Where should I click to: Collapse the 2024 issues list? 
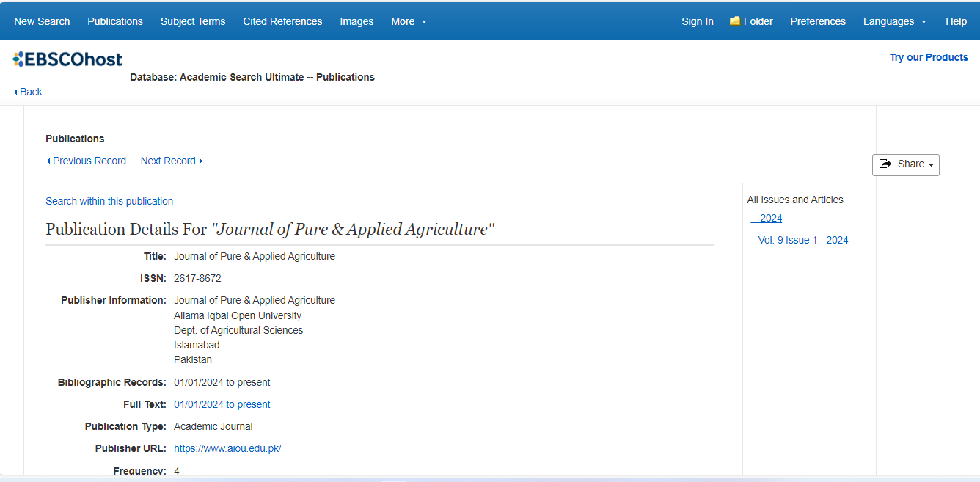pyautogui.click(x=767, y=218)
